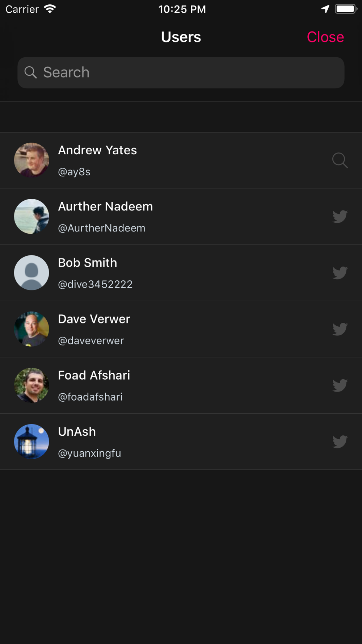Select the @daveverwer handle
The image size is (362, 644).
click(x=91, y=340)
